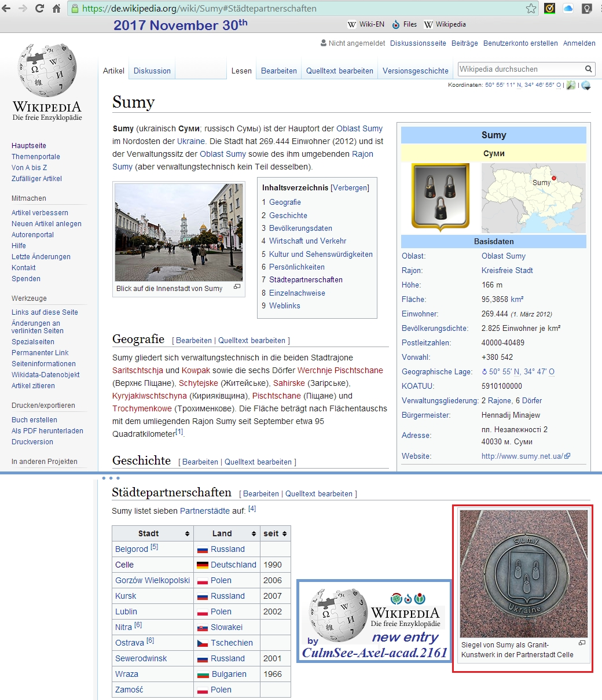This screenshot has width=602, height=700.
Task: Switch to the Diskussion tab
Action: coord(152,71)
